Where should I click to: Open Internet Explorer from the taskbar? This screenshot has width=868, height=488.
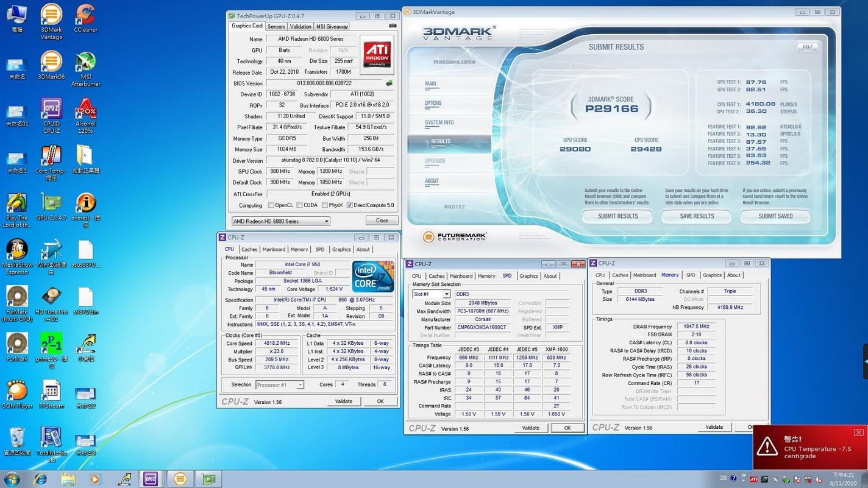coord(41,479)
